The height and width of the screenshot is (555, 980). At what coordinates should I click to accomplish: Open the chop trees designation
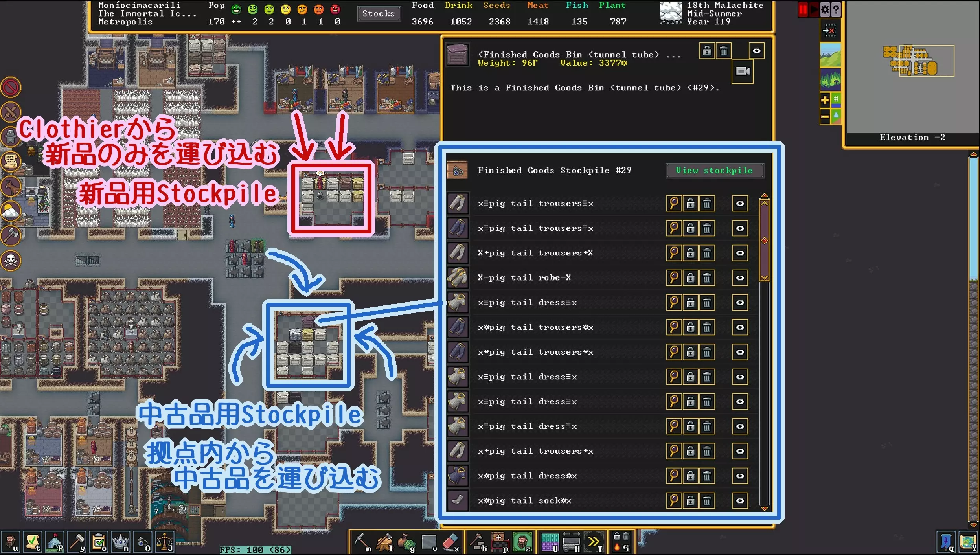pyautogui.click(x=384, y=542)
